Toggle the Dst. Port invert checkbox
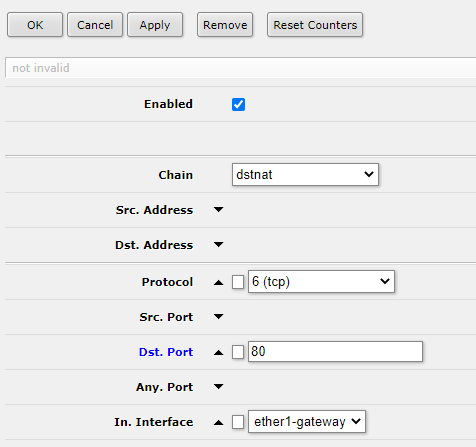This screenshot has height=447, width=476. click(238, 352)
